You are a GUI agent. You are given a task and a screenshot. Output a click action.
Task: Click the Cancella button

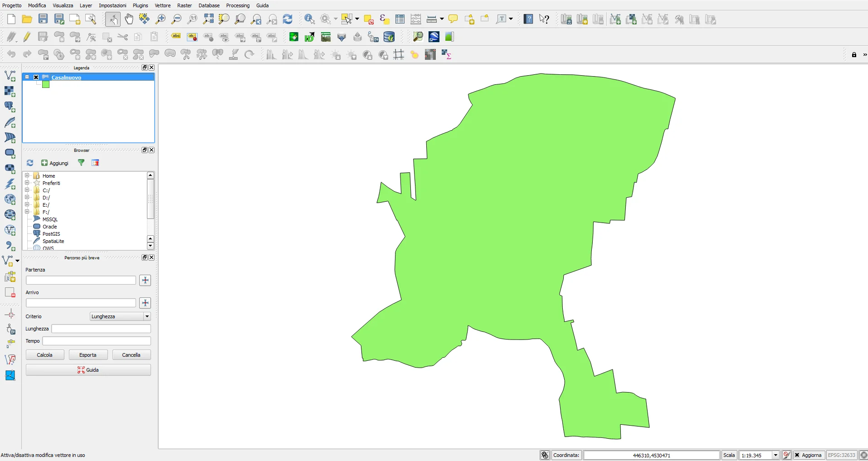tap(132, 355)
